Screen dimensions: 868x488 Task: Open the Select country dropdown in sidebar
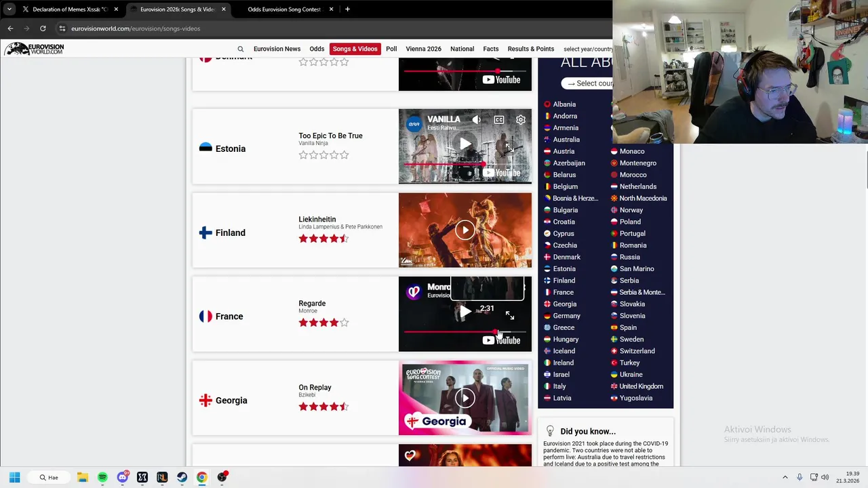pos(587,83)
